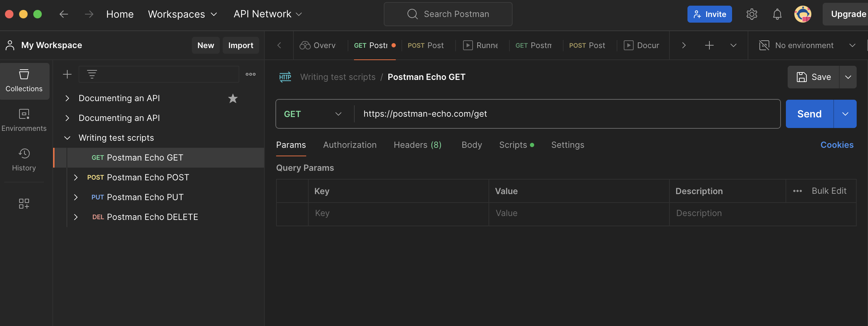Click the configure workspace sidebar grid icon
The width and height of the screenshot is (868, 326).
click(x=24, y=204)
